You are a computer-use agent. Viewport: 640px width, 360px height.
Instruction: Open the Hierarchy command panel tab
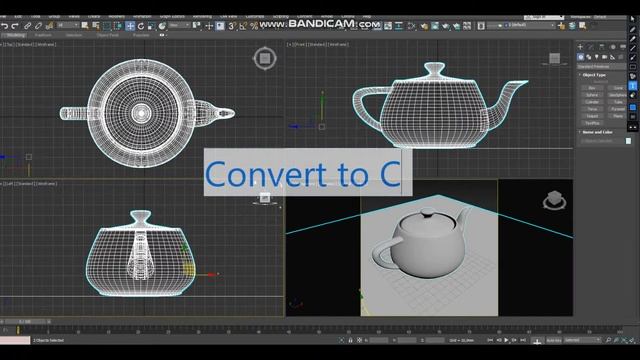(602, 47)
